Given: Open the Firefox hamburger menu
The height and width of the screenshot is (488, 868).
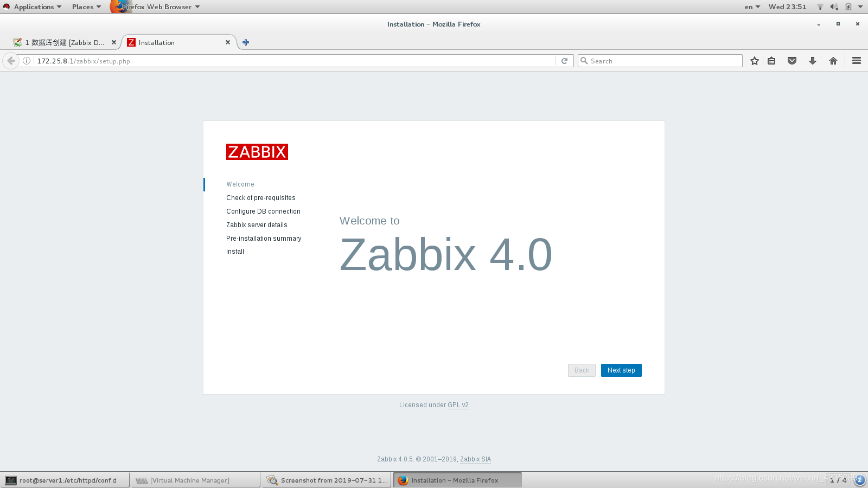Looking at the screenshot, I should pos(857,61).
